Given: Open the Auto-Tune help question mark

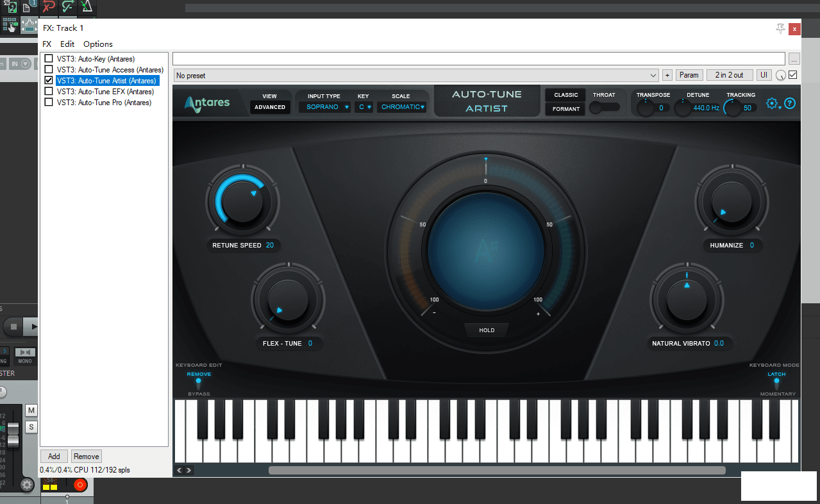Looking at the screenshot, I should (790, 103).
